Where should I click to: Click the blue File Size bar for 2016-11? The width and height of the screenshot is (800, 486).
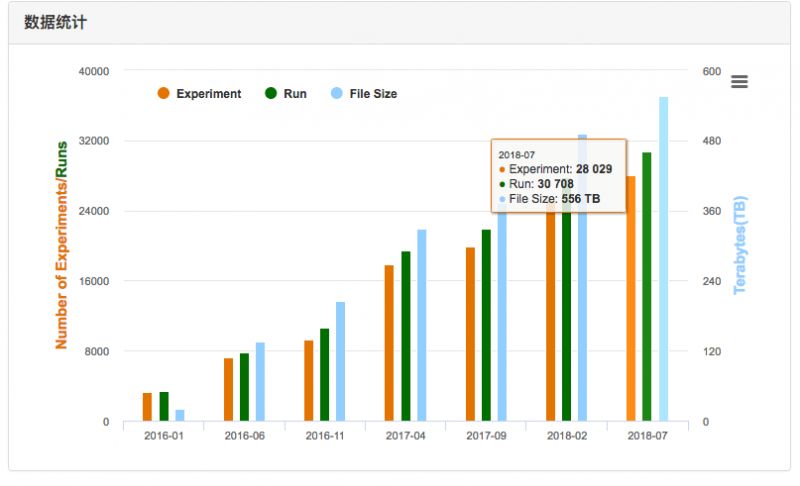click(x=341, y=361)
